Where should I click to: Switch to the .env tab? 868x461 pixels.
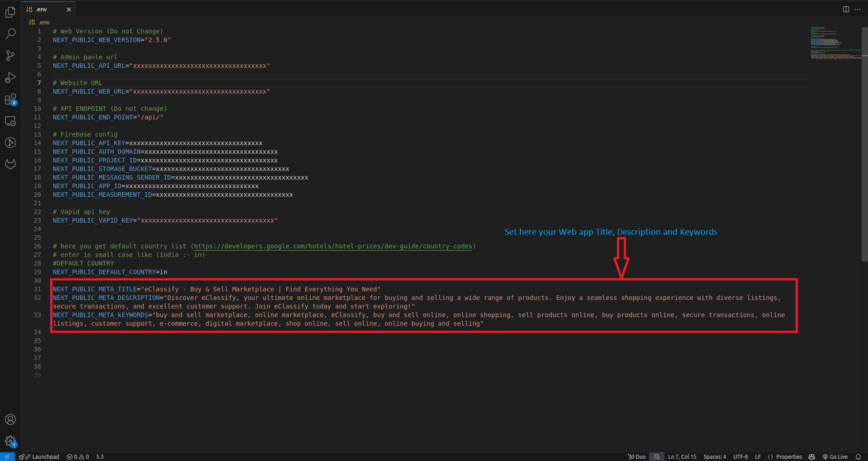41,9
